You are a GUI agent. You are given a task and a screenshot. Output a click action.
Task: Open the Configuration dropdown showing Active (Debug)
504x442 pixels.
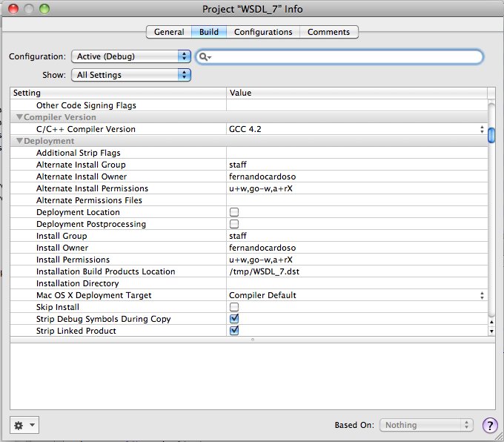tap(130, 56)
